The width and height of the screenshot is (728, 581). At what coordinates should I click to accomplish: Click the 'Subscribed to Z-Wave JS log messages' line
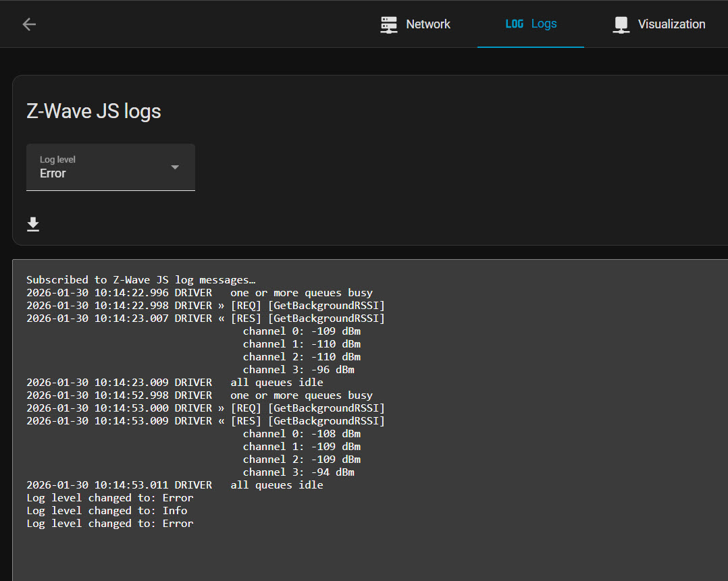pos(141,280)
